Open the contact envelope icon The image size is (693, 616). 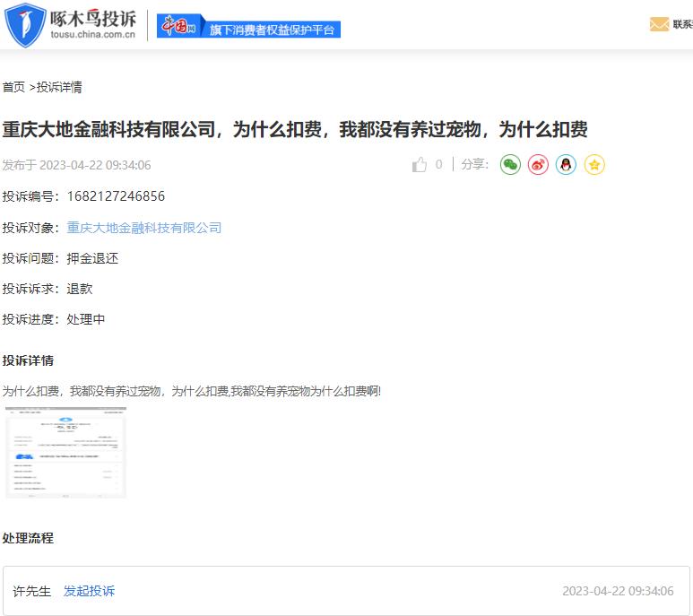coord(659,24)
